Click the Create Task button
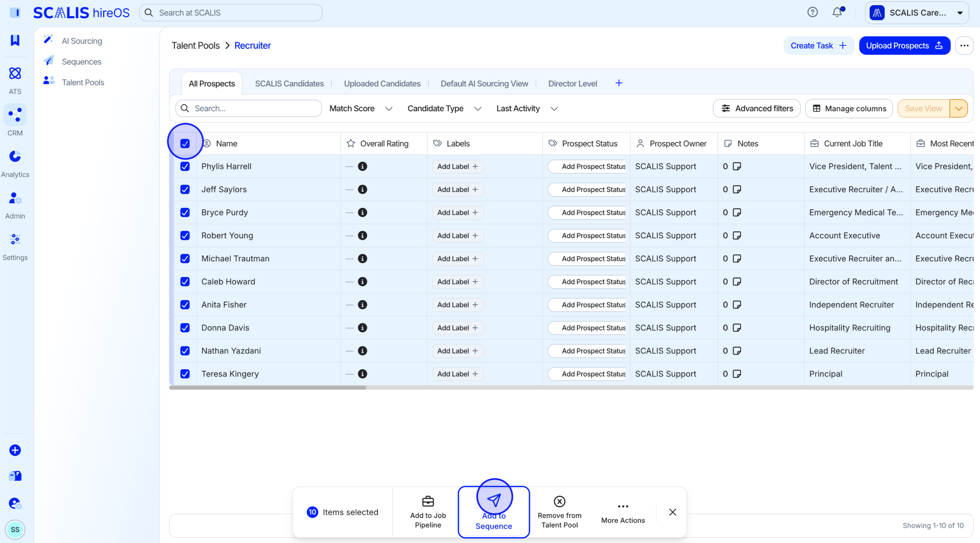This screenshot has height=543, width=980. coord(819,46)
